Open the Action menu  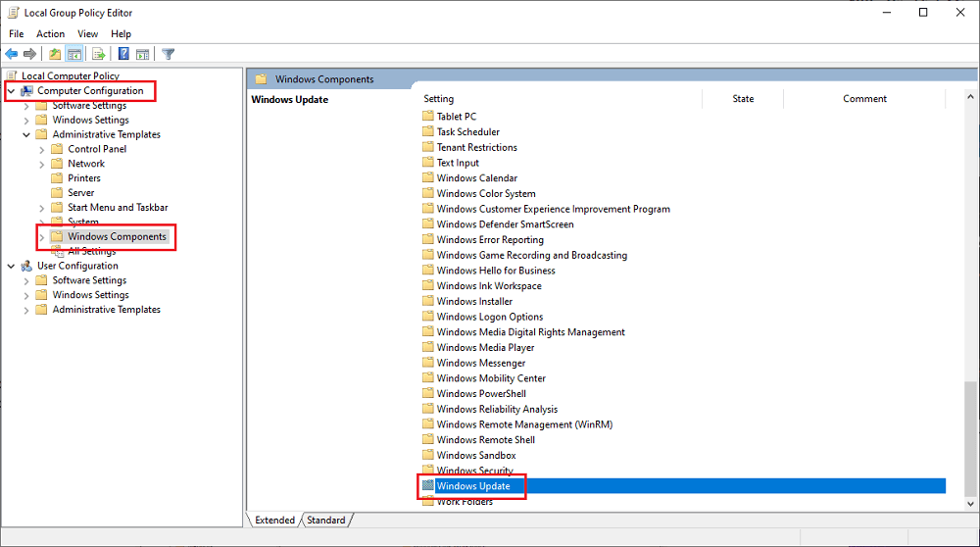50,33
